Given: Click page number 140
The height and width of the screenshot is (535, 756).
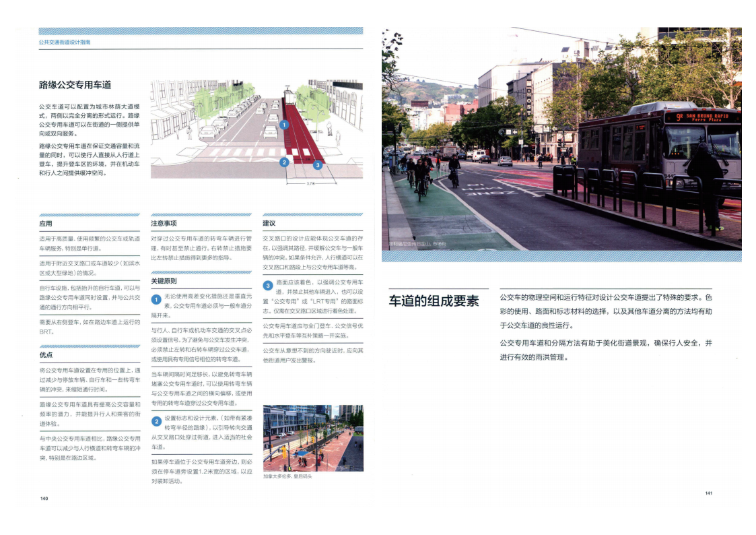Looking at the screenshot, I should pyautogui.click(x=44, y=499).
